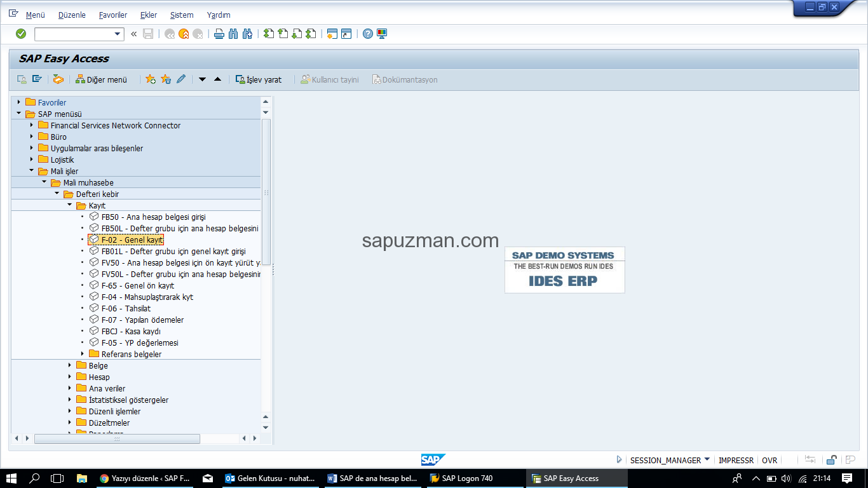Collapse the command field with the « arrows
The image size is (868, 488).
[x=133, y=34]
